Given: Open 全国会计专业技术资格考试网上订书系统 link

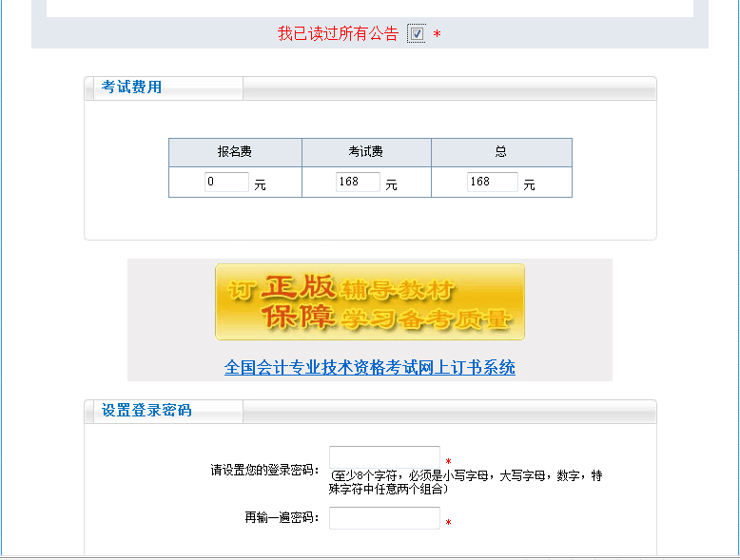Looking at the screenshot, I should click(370, 368).
